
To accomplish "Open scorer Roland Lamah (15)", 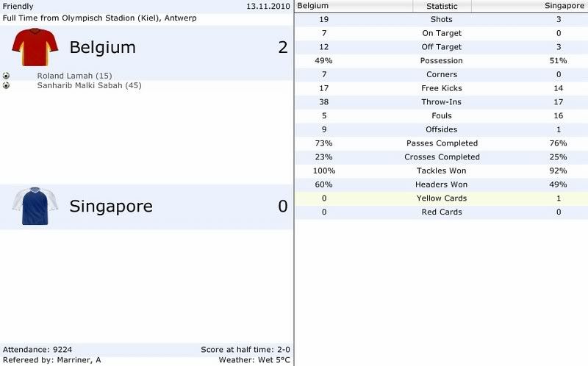I will click(74, 76).
